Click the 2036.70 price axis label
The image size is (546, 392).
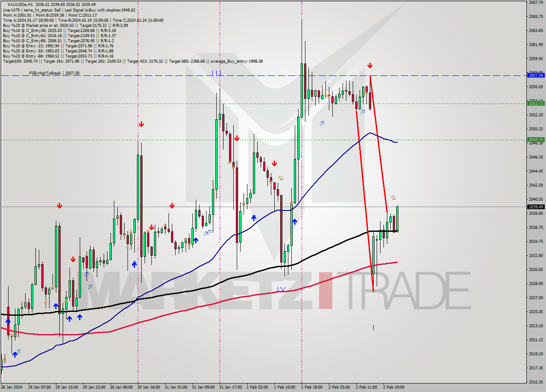536,227
